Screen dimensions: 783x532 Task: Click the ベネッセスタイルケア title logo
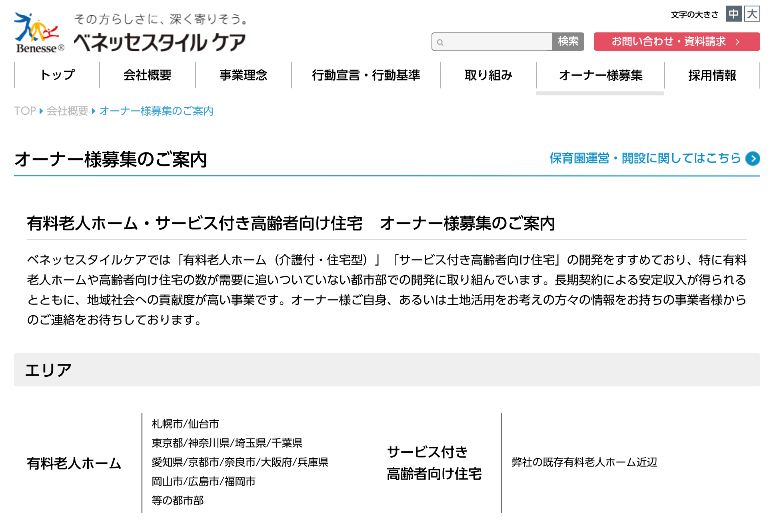point(159,42)
